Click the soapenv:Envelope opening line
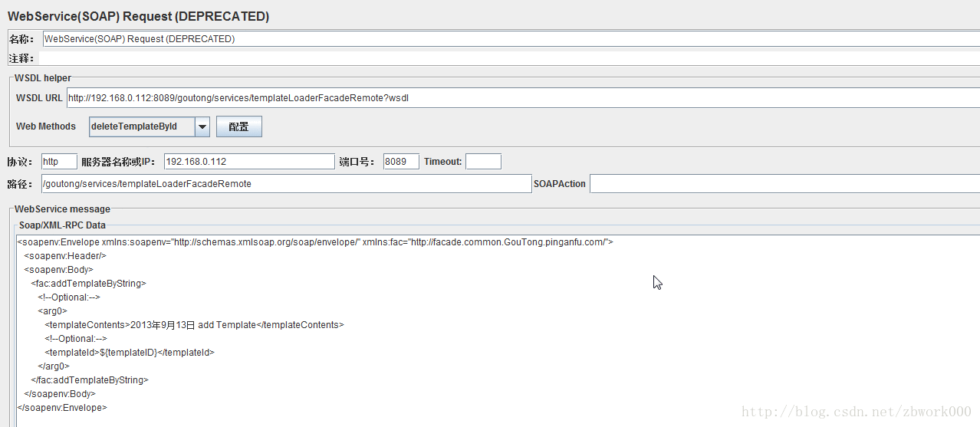Image resolution: width=980 pixels, height=427 pixels. (x=315, y=242)
